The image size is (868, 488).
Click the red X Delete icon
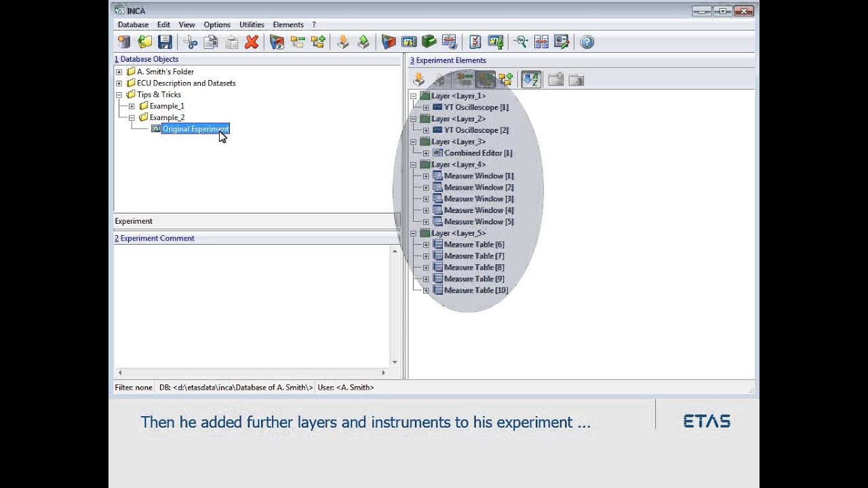tap(252, 42)
